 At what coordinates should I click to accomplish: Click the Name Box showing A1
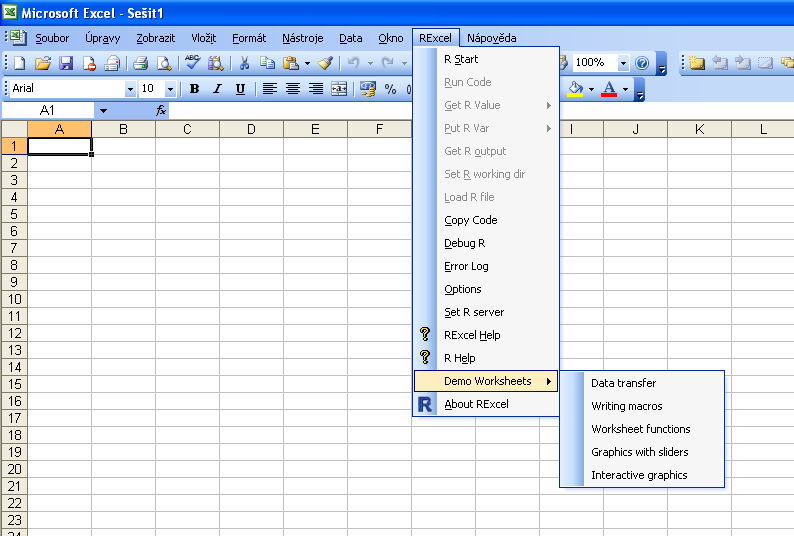pyautogui.click(x=48, y=110)
